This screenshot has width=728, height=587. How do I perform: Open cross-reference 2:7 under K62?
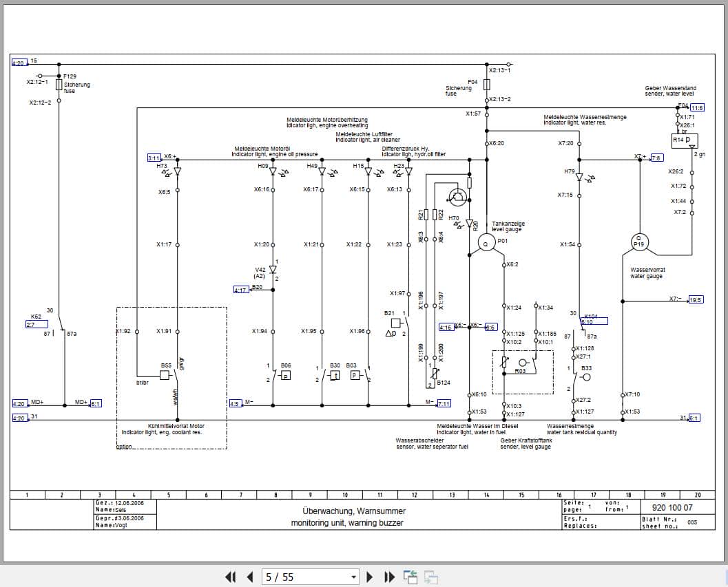37,324
